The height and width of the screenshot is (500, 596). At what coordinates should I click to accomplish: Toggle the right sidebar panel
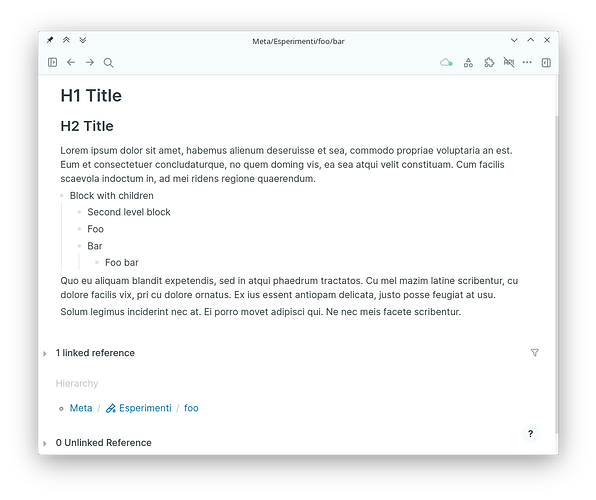coord(546,62)
